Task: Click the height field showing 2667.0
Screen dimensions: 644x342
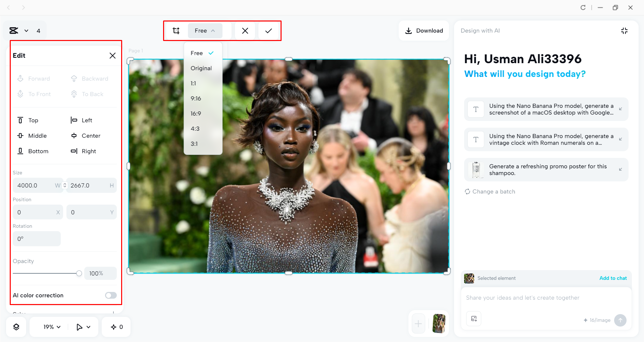Action: (92, 185)
